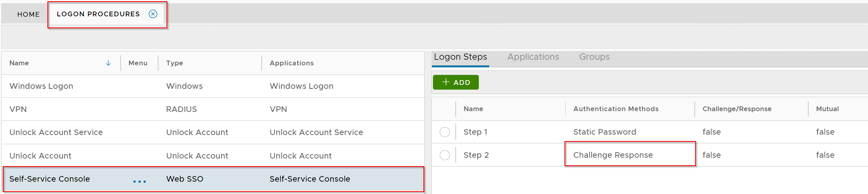Screen dimensions: 868x194
Task: Select the Logon Steps tab
Action: (460, 57)
